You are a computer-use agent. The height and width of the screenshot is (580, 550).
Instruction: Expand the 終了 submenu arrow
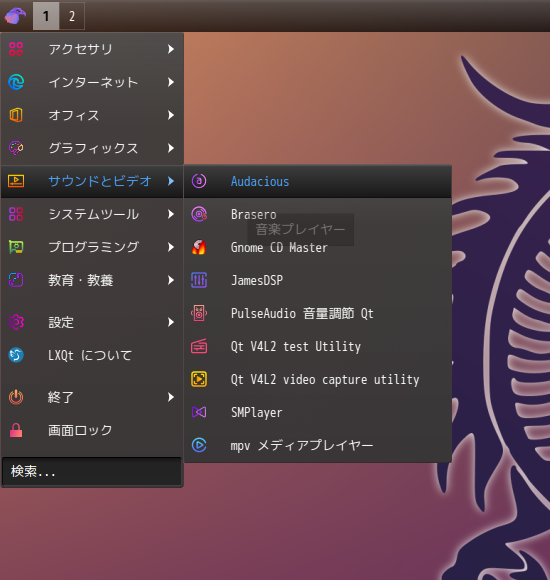pyautogui.click(x=171, y=397)
